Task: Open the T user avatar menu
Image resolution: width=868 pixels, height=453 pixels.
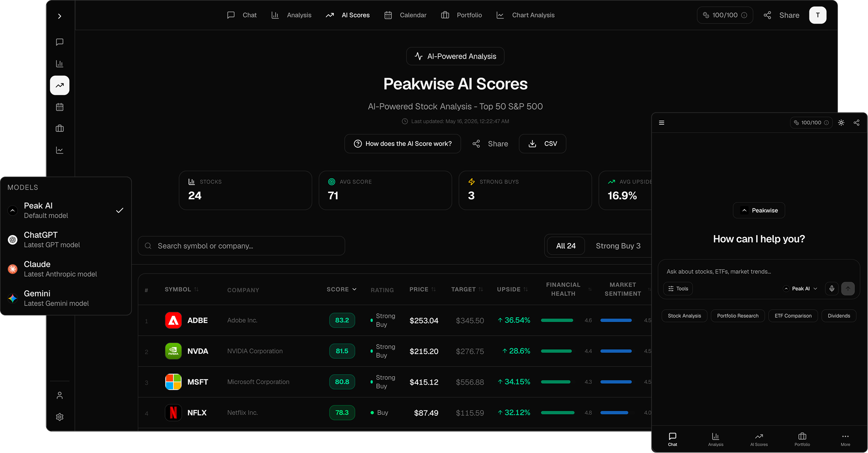Action: click(x=817, y=15)
